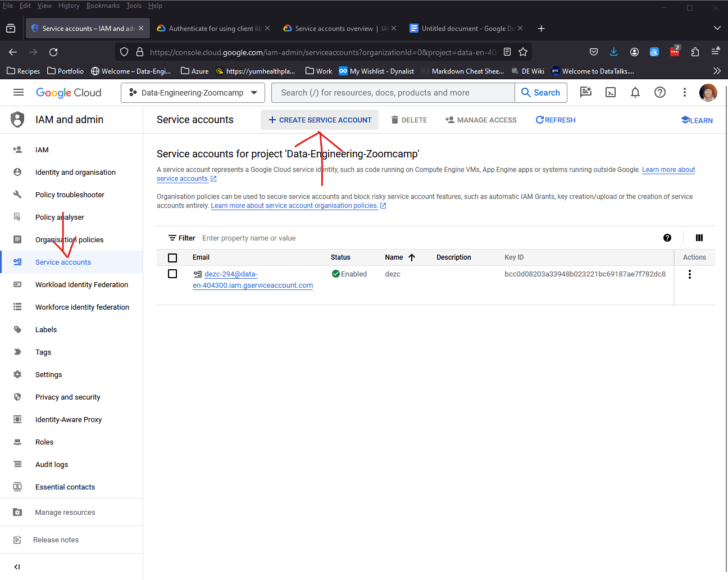Open the Work bookmark folder

coord(319,71)
